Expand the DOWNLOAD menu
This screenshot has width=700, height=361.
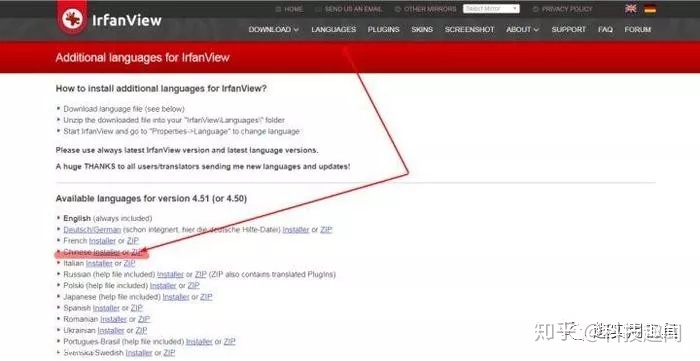pyautogui.click(x=274, y=29)
